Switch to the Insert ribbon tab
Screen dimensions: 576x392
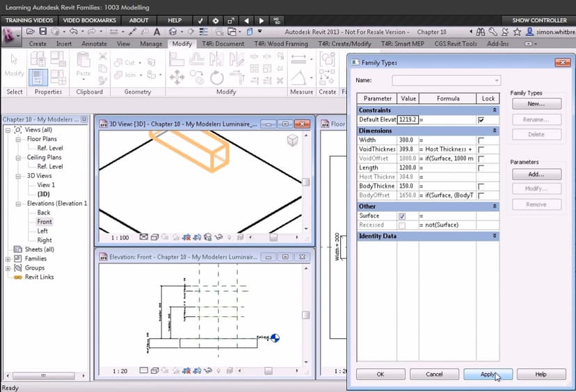point(63,44)
